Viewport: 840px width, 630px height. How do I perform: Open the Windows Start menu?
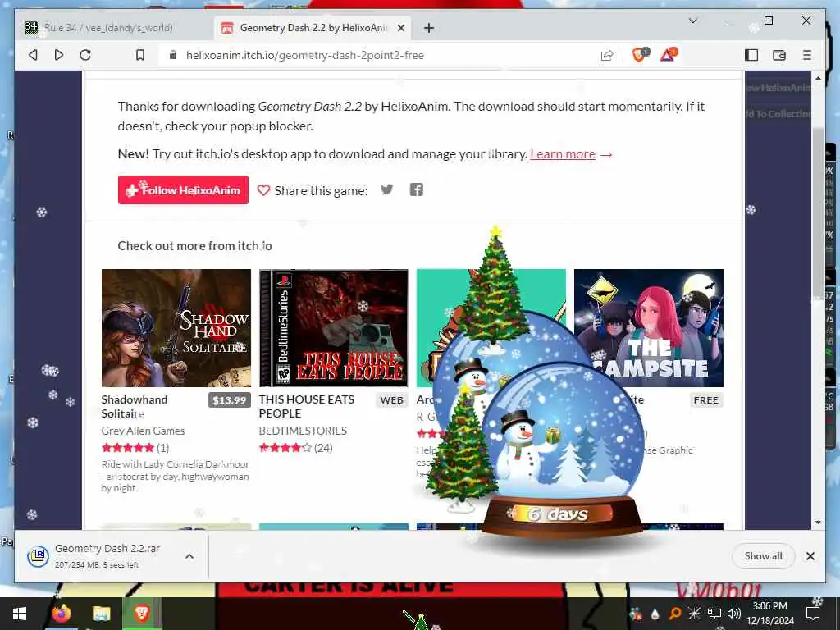[20, 614]
